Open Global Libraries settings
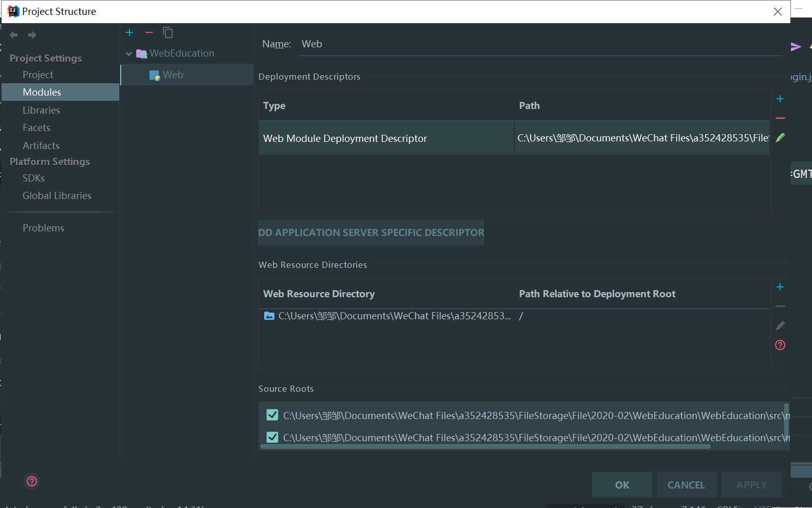The width and height of the screenshot is (812, 508). [x=57, y=195]
